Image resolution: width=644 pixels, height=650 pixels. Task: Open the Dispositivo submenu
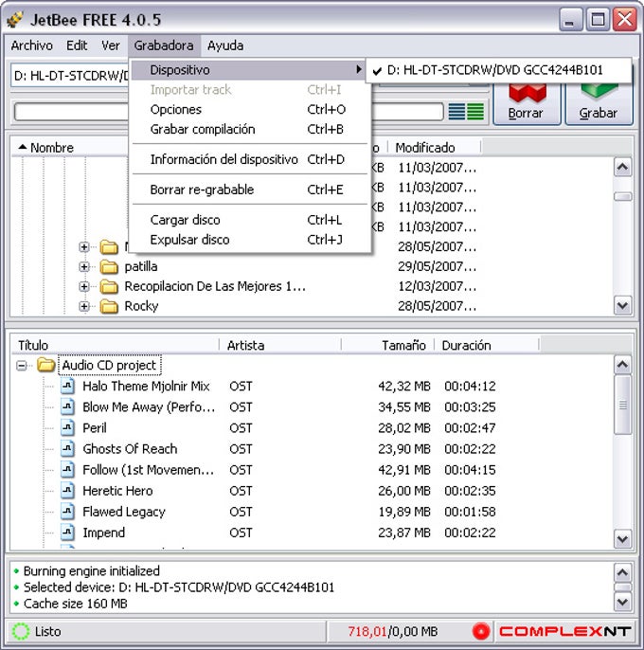click(249, 70)
